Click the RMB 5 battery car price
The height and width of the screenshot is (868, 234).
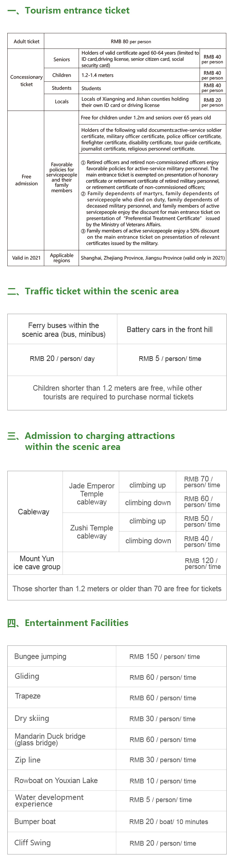click(170, 359)
